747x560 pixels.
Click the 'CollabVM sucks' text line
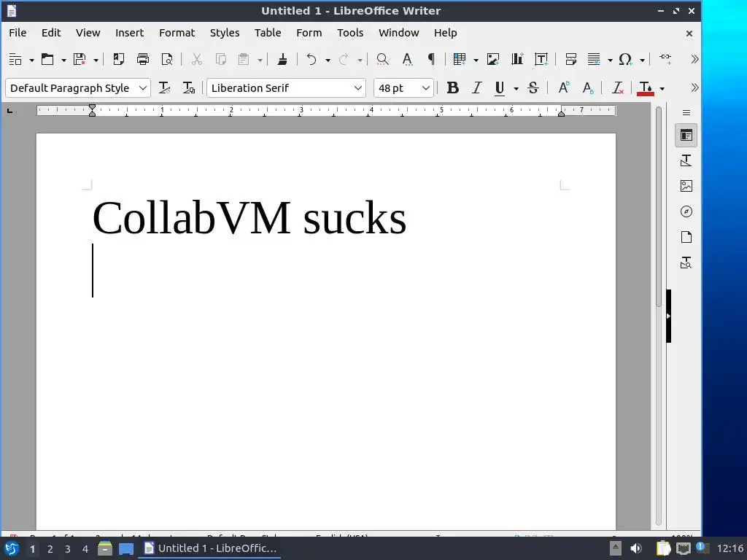(249, 218)
